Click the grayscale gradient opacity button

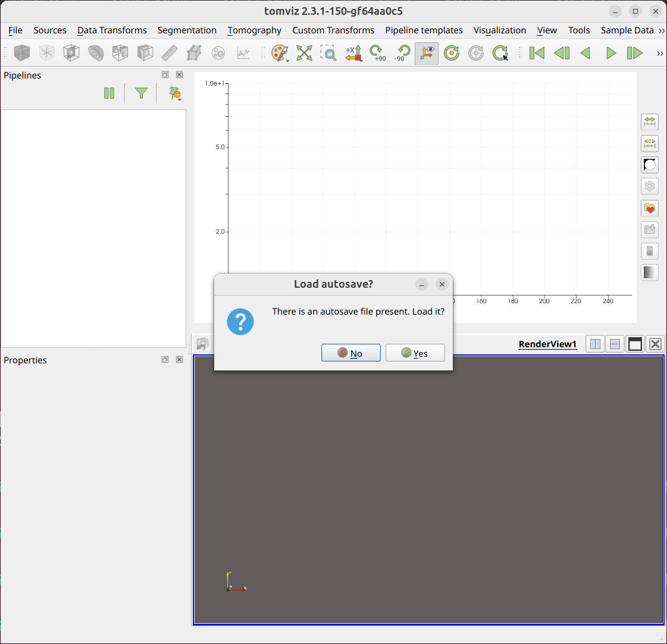[650, 272]
